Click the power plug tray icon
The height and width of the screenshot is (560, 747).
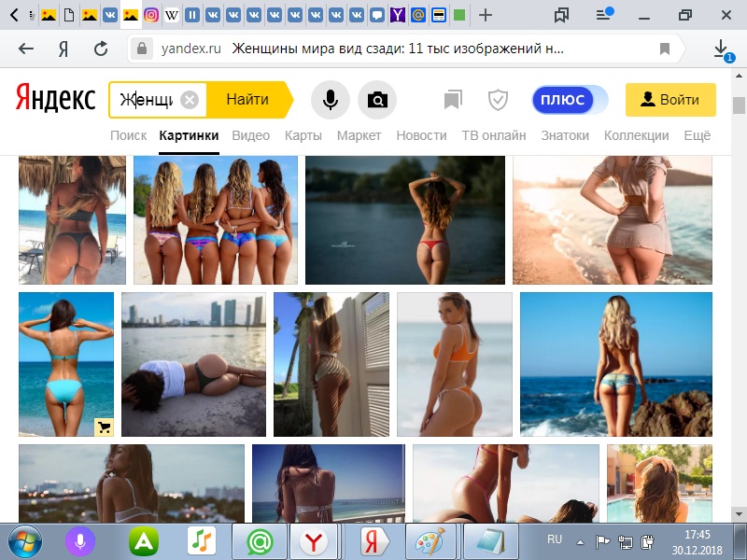647,542
